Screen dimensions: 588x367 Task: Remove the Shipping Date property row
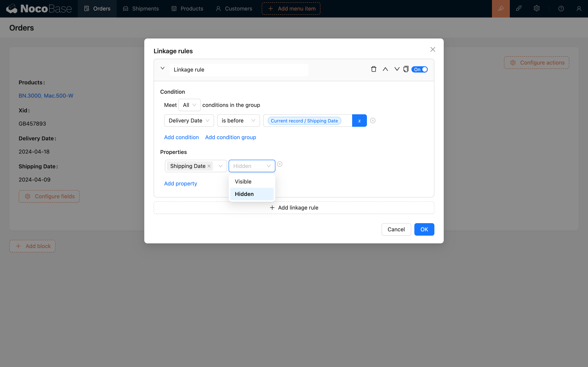[x=280, y=164]
